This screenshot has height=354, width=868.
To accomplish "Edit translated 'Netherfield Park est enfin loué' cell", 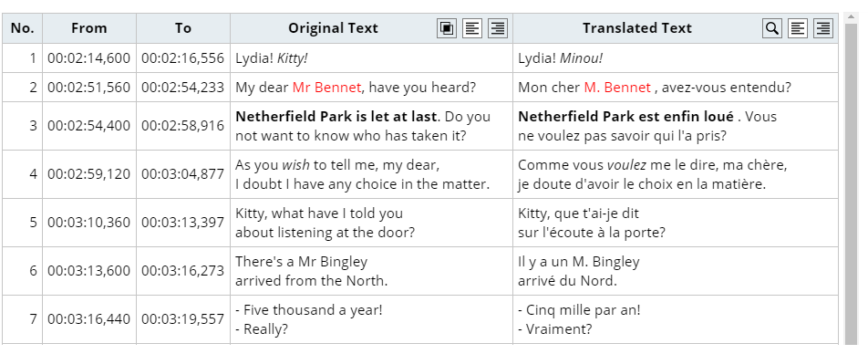I will click(676, 126).
